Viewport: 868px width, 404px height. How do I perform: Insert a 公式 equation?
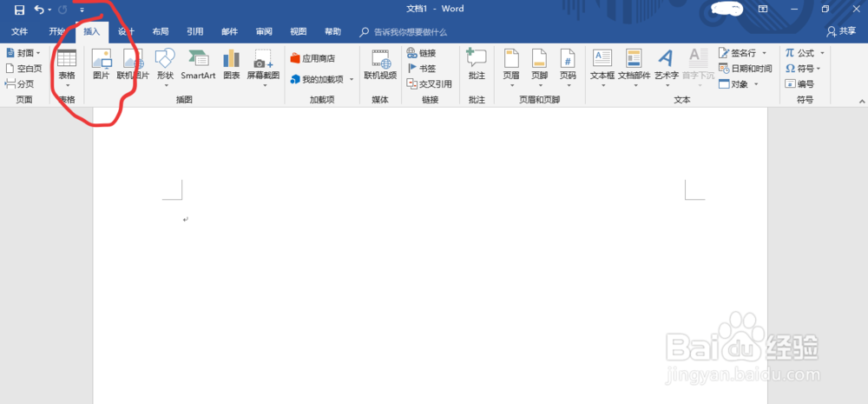coord(805,53)
